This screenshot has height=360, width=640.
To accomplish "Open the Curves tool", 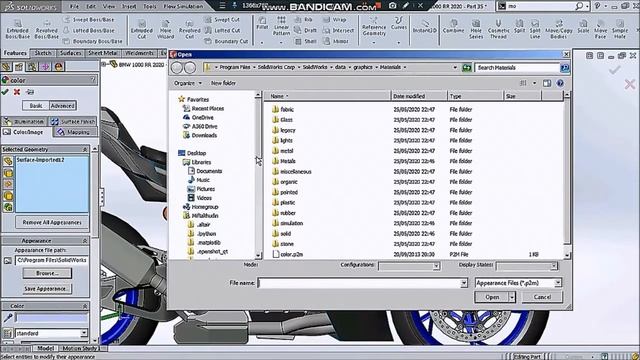I will point(398,24).
